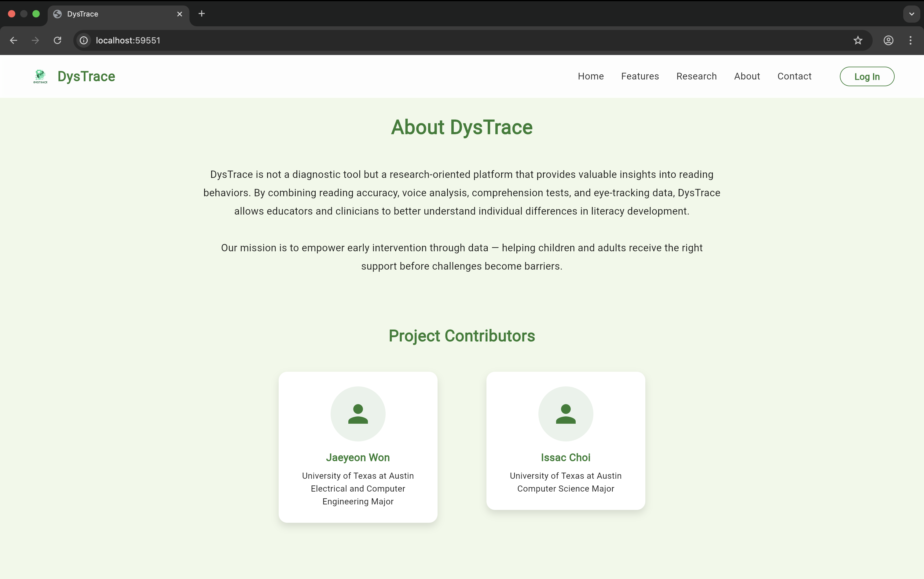
Task: Click the DysTrace logo icon
Action: click(40, 76)
